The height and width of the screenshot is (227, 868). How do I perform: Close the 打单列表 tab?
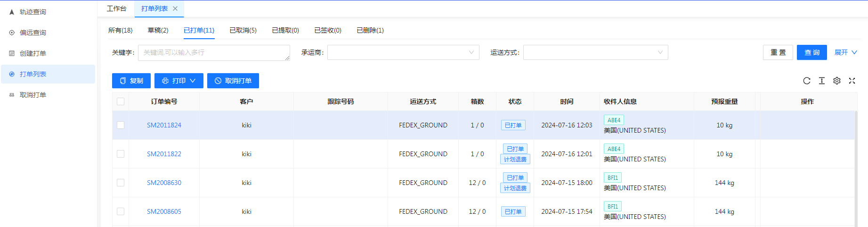click(x=175, y=8)
